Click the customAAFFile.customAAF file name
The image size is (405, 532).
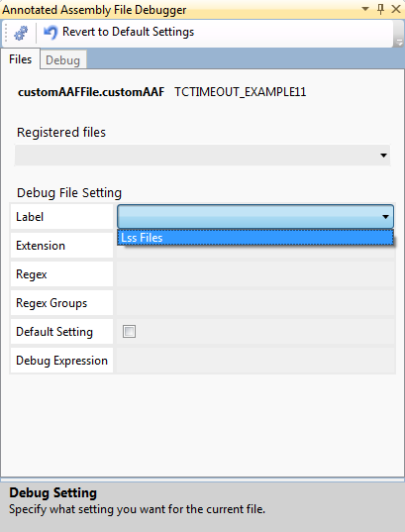click(91, 92)
